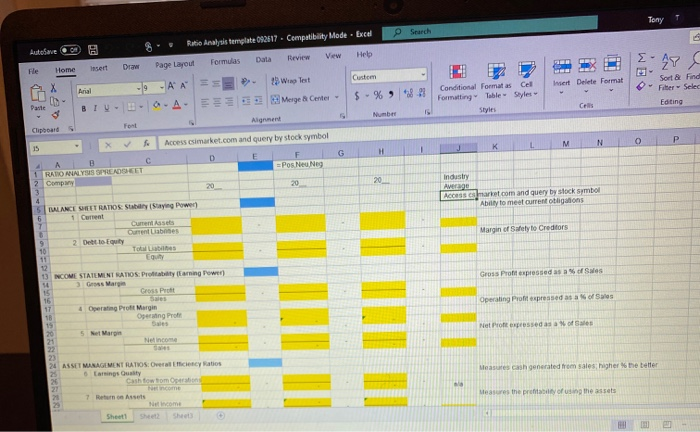Click the Fill down icon in Editing
This screenshot has width=700, height=432.
(x=642, y=71)
